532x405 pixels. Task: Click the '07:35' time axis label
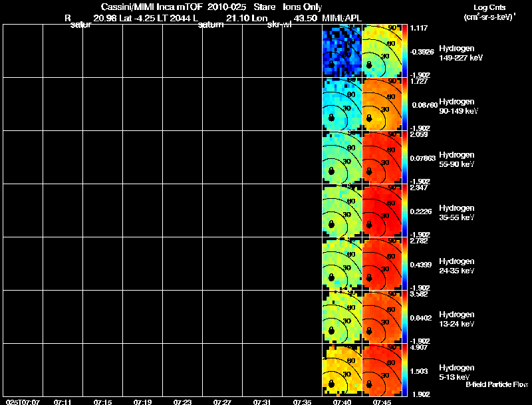303,402
